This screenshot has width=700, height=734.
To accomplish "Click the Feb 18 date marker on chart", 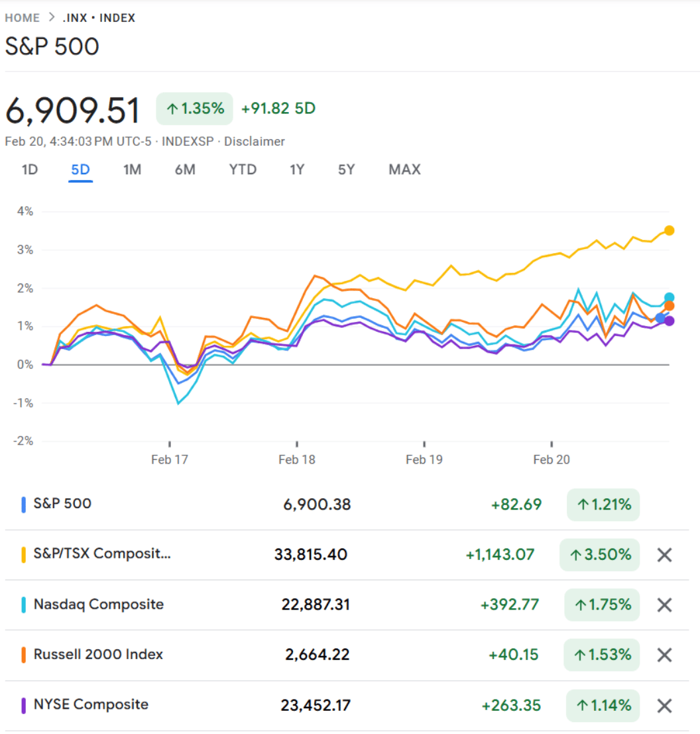I will pos(297,459).
